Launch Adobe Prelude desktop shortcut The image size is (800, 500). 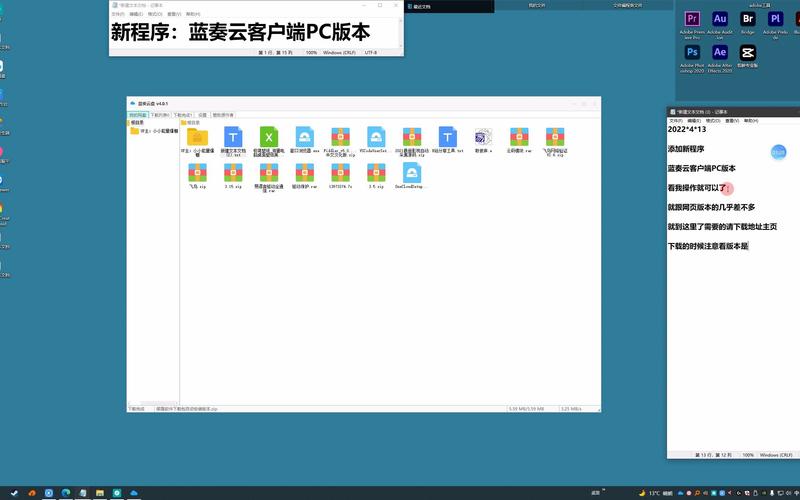click(776, 19)
